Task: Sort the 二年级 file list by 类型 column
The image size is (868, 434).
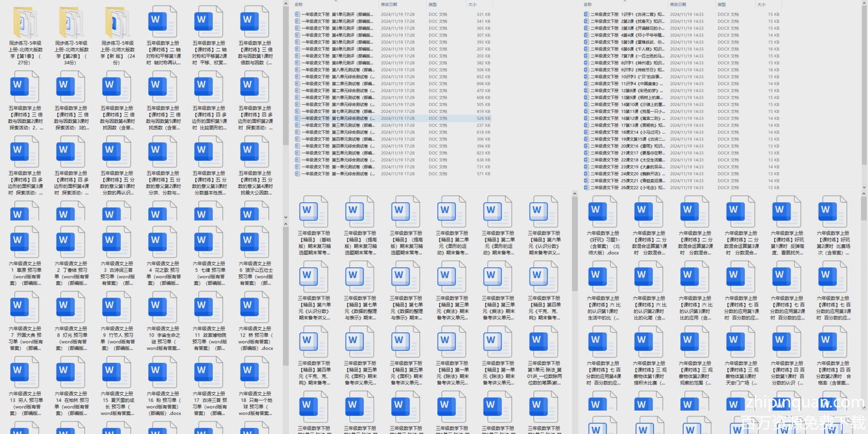Action: pos(721,5)
